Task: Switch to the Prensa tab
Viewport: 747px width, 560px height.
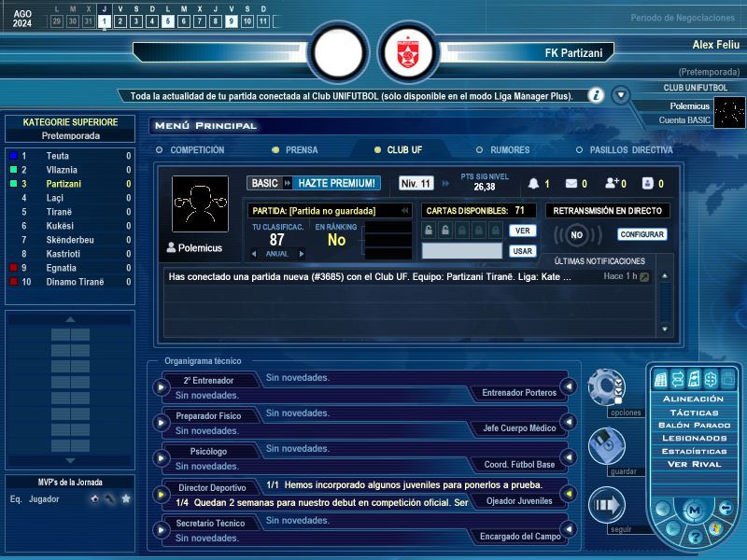Action: [295, 150]
